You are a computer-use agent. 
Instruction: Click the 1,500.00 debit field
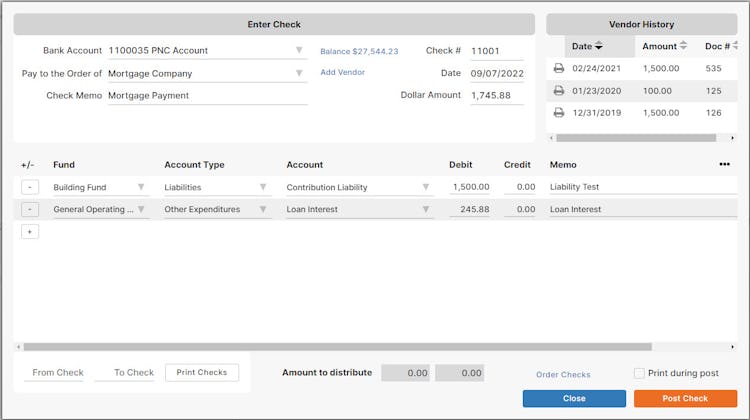(470, 187)
